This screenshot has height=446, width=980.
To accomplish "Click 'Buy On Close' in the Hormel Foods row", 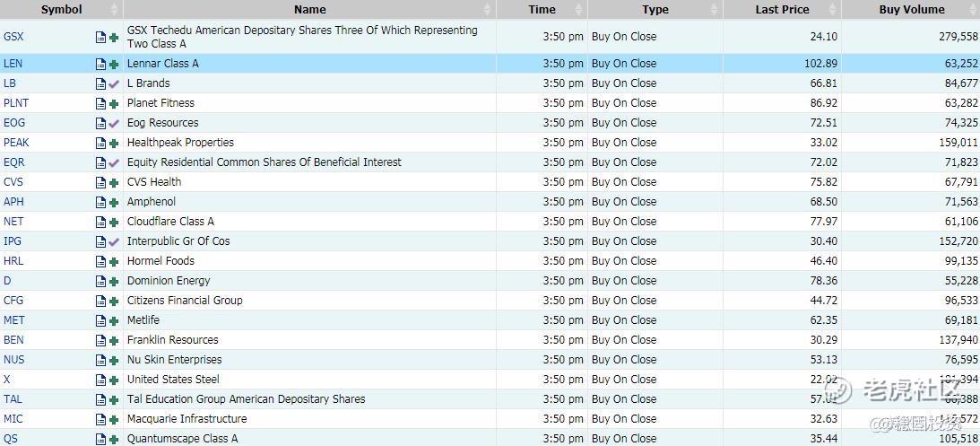I will 624,261.
